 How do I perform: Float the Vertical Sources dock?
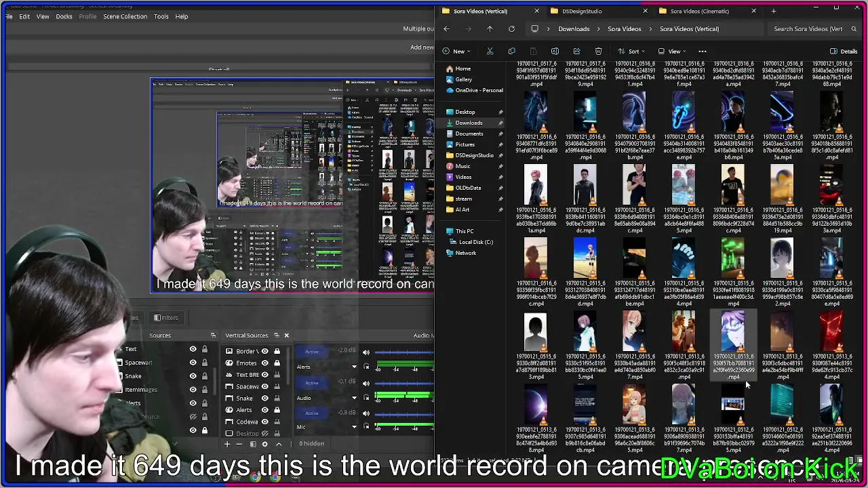276,335
